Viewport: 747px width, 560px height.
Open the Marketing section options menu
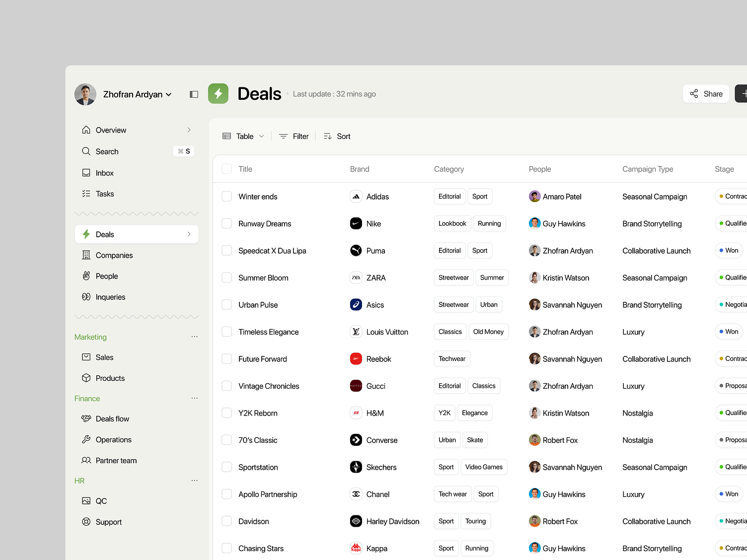pyautogui.click(x=194, y=337)
